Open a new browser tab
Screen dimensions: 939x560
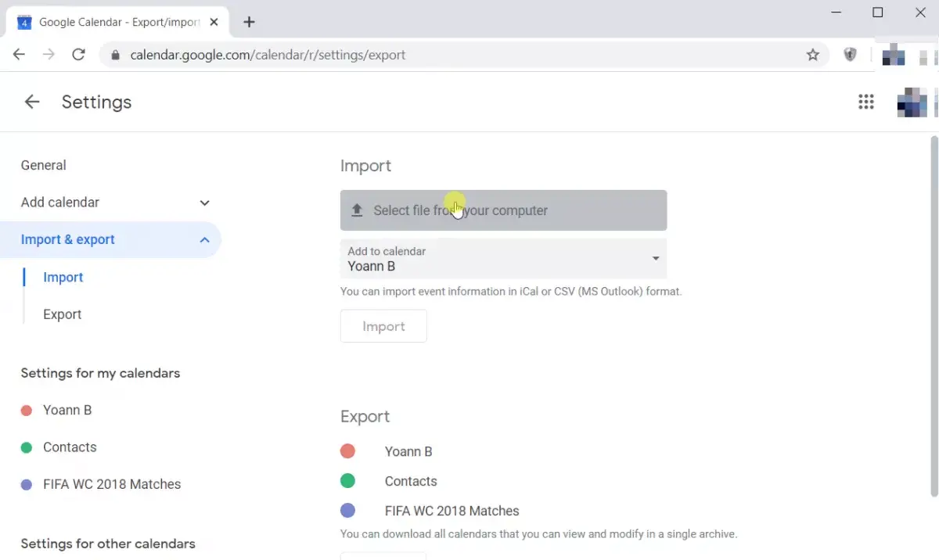tap(249, 22)
